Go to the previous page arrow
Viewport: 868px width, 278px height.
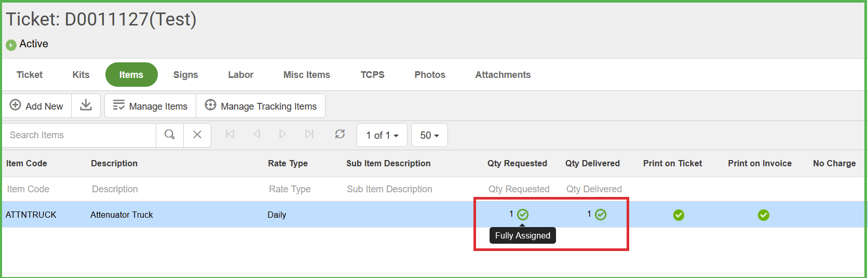click(256, 134)
